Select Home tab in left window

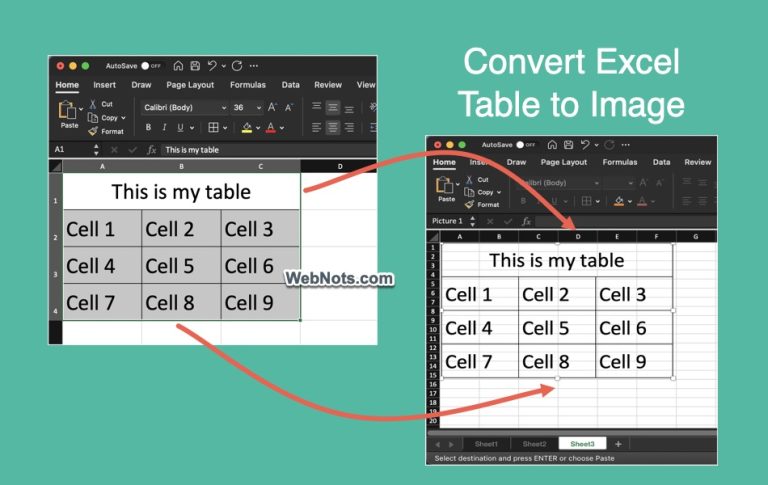[67, 85]
